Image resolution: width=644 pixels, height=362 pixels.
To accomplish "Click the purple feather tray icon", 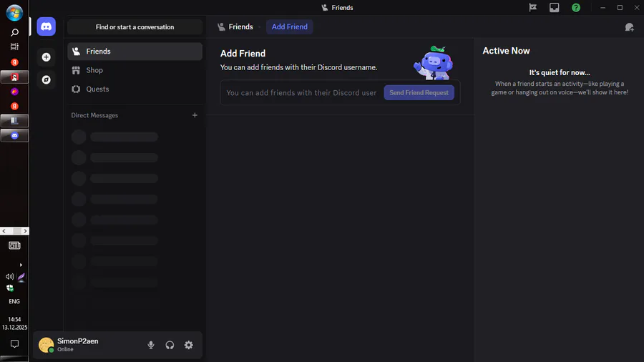I will click(x=21, y=277).
